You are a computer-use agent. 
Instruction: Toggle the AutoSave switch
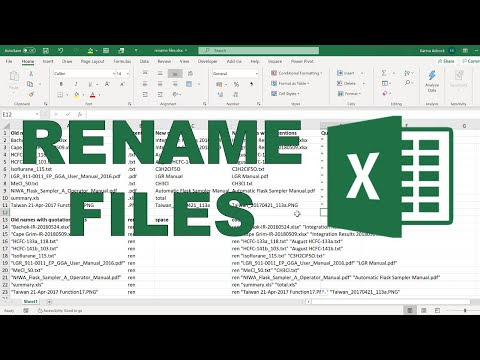[x=29, y=50]
